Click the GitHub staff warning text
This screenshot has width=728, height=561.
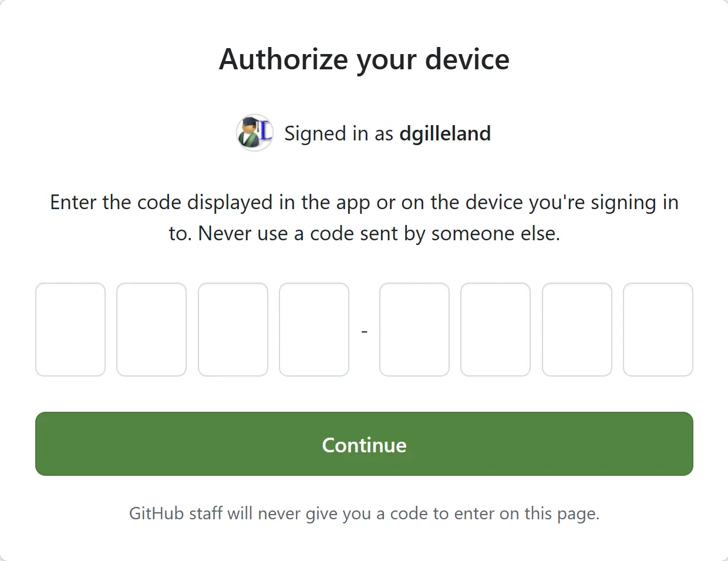(364, 513)
